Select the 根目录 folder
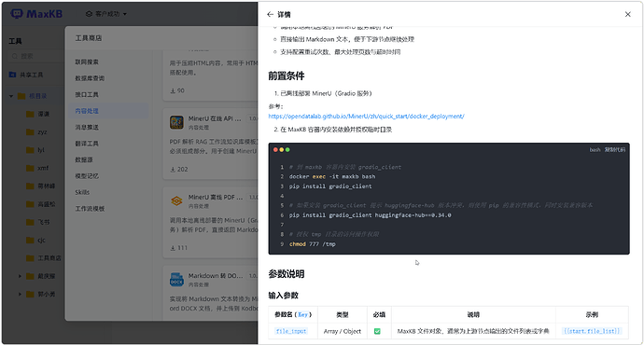This screenshot has height=345, width=644. click(37, 96)
